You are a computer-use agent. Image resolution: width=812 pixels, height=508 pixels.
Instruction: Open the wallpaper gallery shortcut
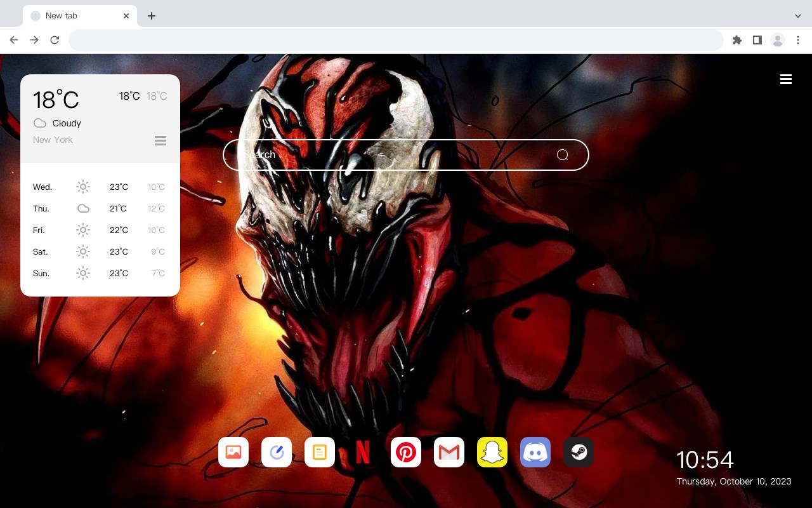(x=233, y=452)
